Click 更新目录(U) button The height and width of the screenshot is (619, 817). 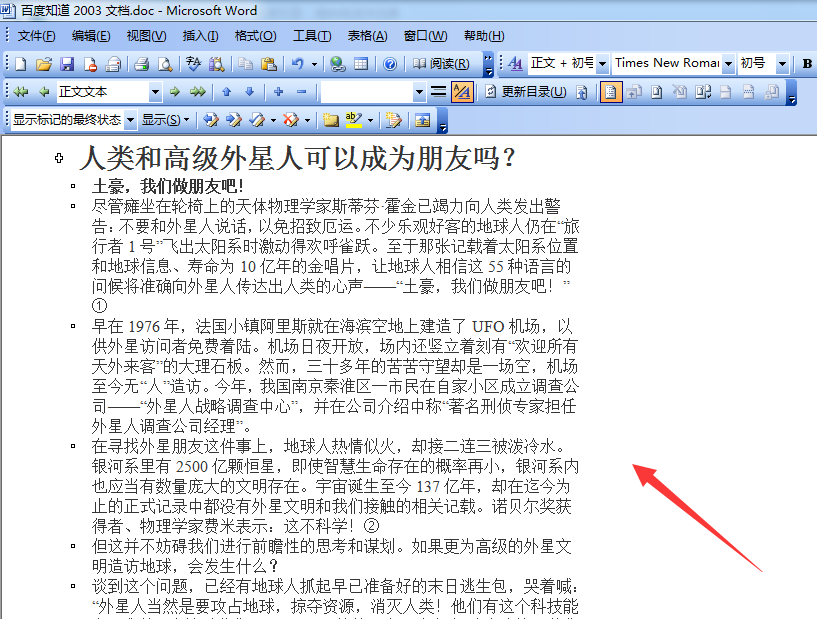(526, 92)
